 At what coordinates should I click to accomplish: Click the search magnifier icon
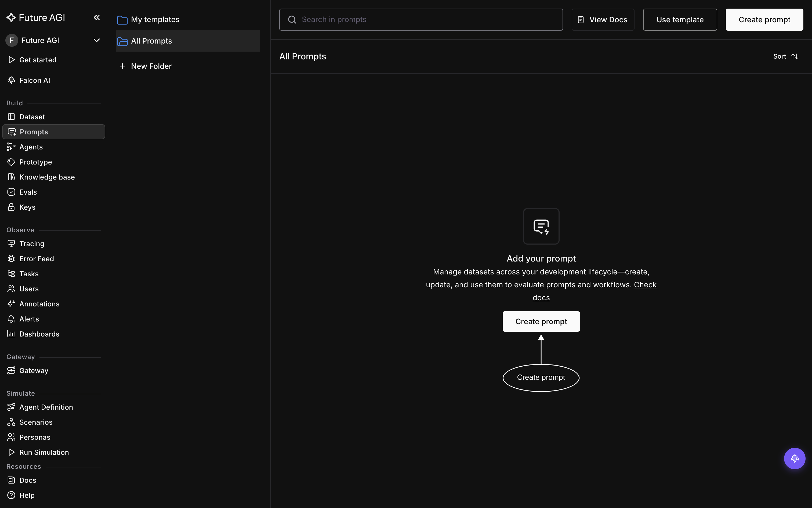(x=292, y=19)
